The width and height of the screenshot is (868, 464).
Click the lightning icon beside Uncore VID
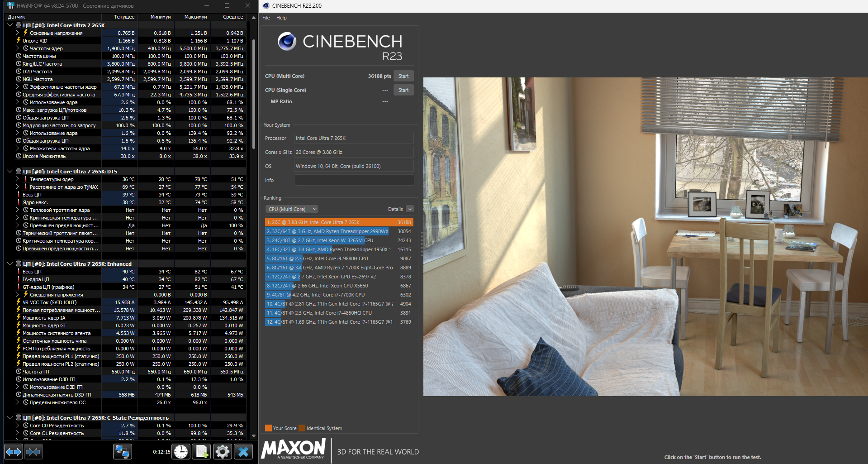(19, 40)
